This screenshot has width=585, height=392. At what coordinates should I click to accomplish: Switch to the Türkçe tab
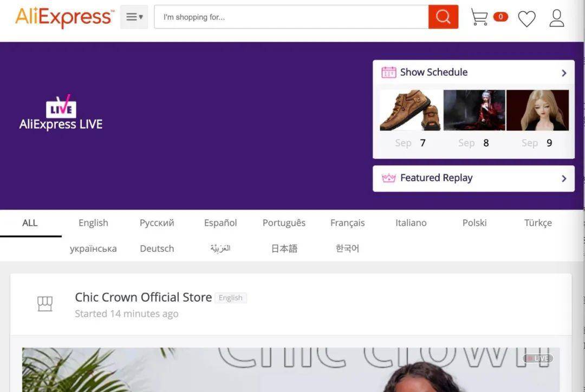coord(538,223)
